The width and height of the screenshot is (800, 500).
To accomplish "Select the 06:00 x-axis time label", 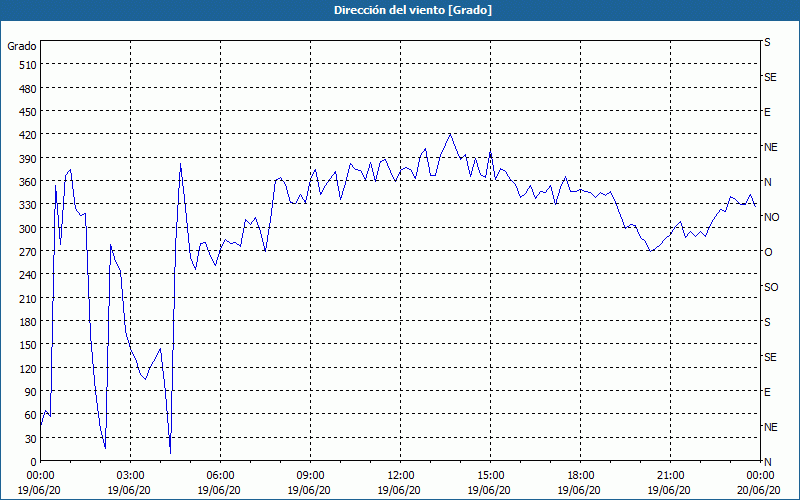I will [220, 476].
